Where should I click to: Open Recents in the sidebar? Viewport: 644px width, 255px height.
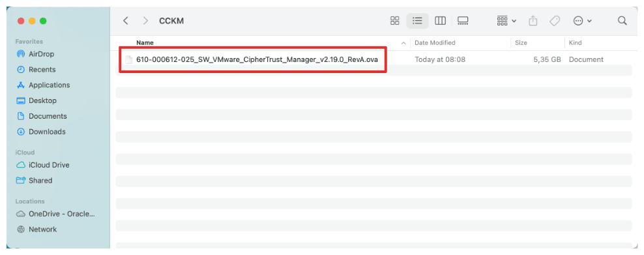tap(36, 69)
